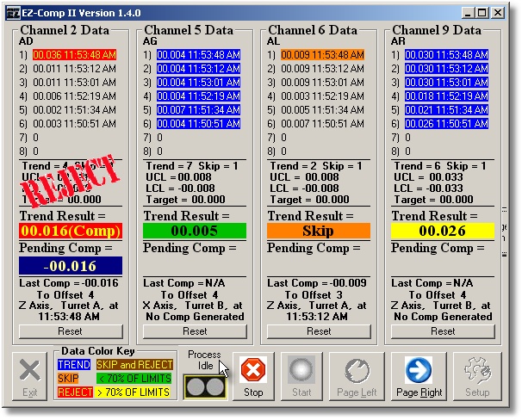This screenshot has width=522, height=420.
Task: Click Channel 5 Trend = 7 Skip = 1
Action: tap(192, 166)
